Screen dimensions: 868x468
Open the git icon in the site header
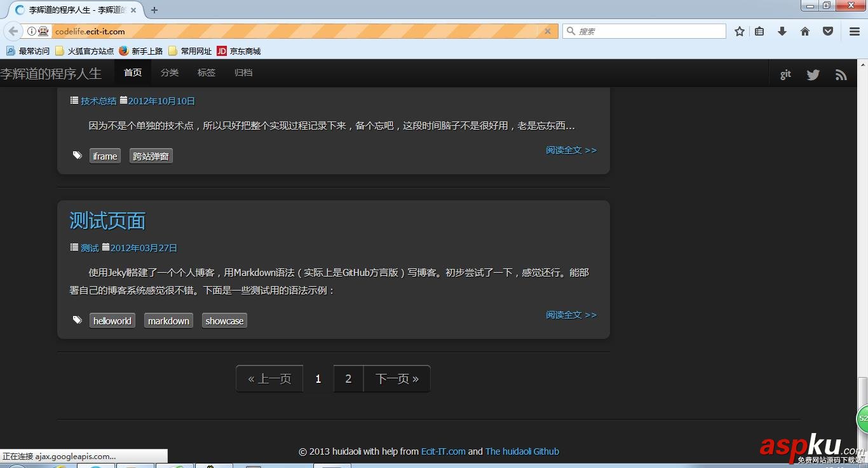[x=785, y=74]
